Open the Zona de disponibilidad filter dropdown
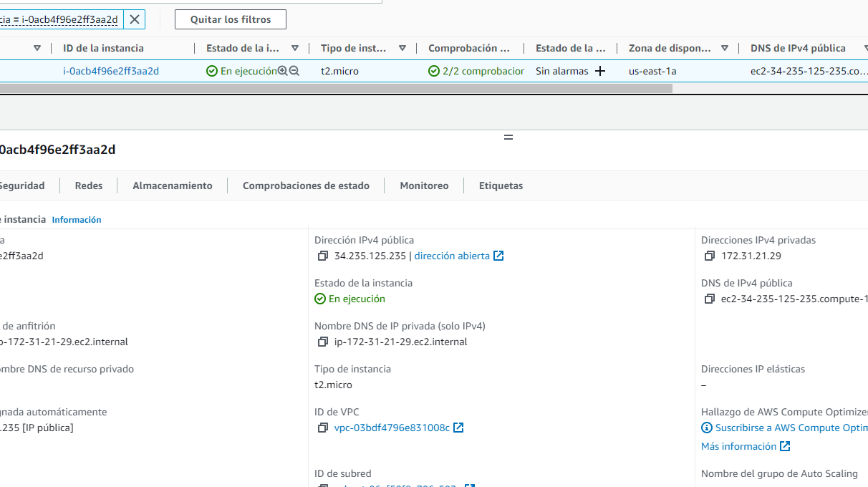Image resolution: width=868 pixels, height=487 pixels. click(725, 48)
